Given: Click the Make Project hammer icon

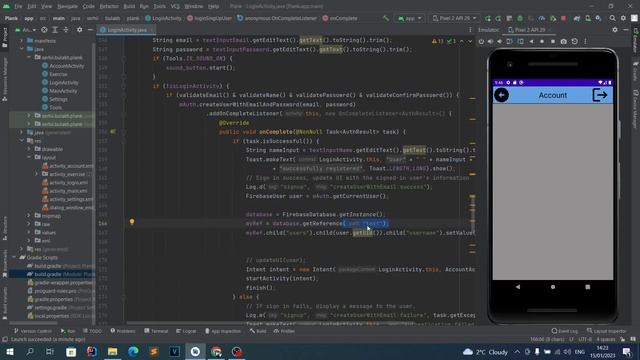Looking at the screenshot, I should 386,18.
